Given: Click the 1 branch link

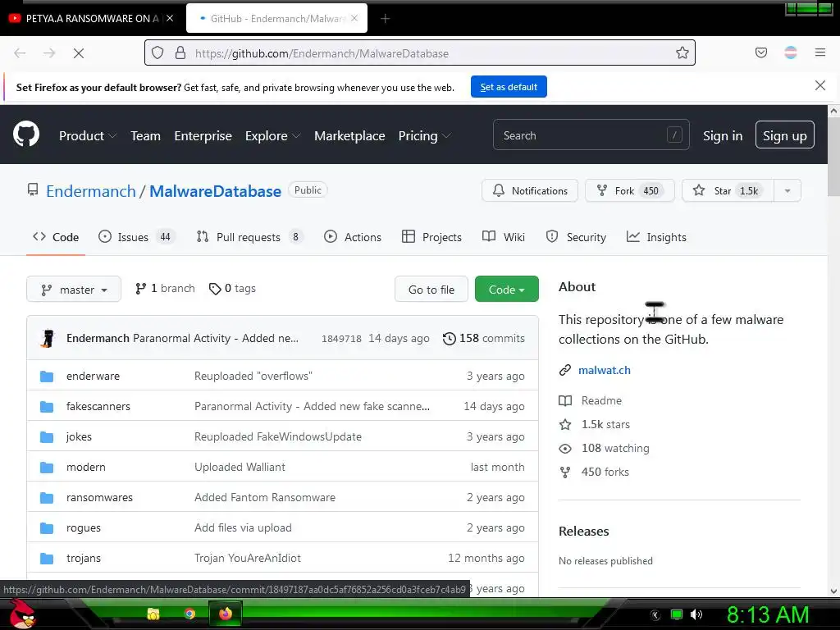Looking at the screenshot, I should 165,288.
